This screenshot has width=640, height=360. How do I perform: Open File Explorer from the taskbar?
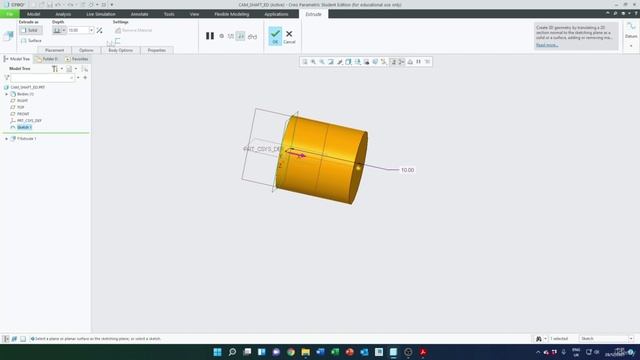pyautogui.click(x=305, y=352)
